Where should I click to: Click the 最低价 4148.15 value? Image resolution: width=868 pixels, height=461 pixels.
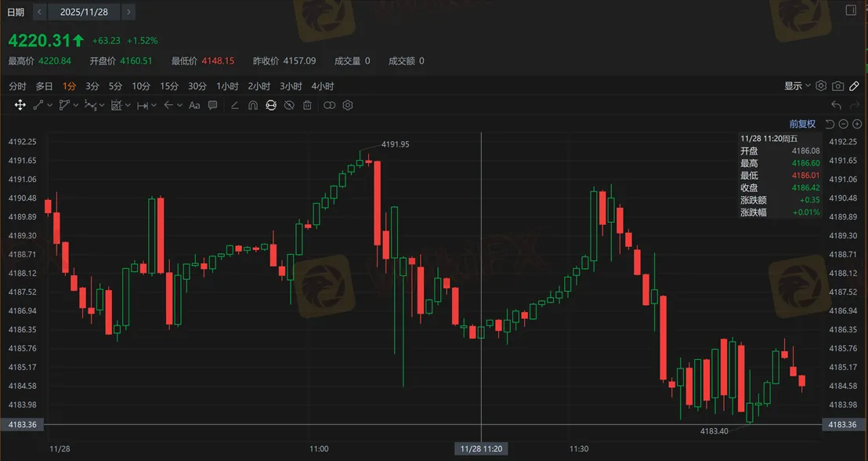(218, 61)
